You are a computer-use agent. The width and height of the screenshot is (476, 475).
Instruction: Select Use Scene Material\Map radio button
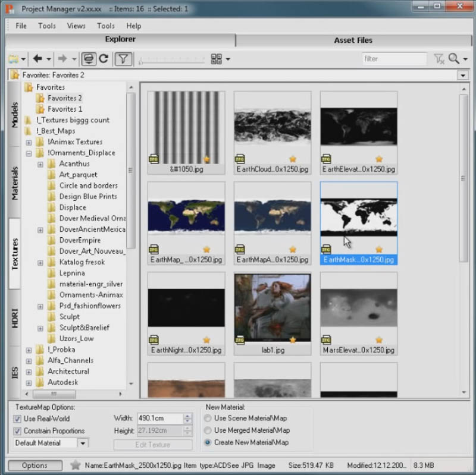[208, 419]
